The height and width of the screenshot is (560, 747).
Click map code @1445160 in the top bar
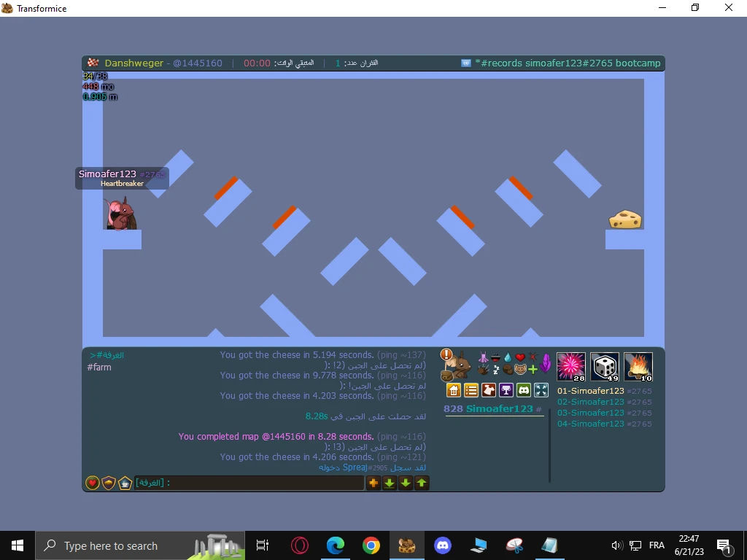(197, 63)
